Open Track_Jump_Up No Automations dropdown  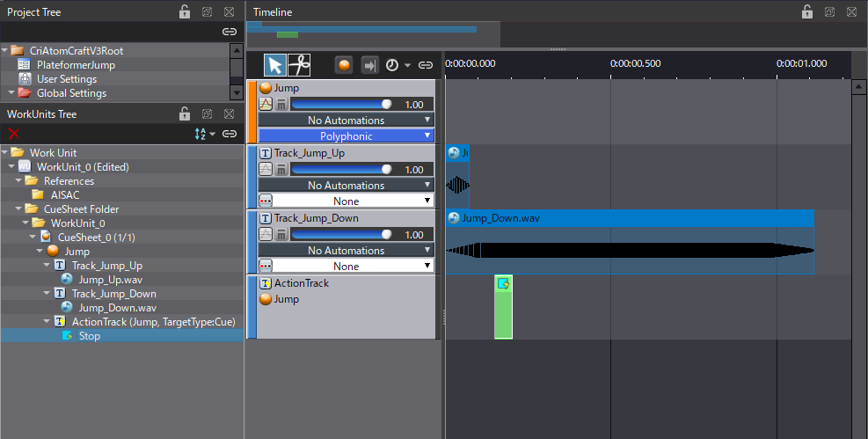346,185
